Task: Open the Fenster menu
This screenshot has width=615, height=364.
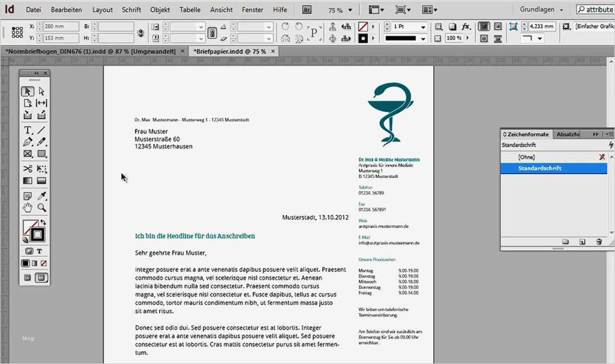Action: point(252,9)
